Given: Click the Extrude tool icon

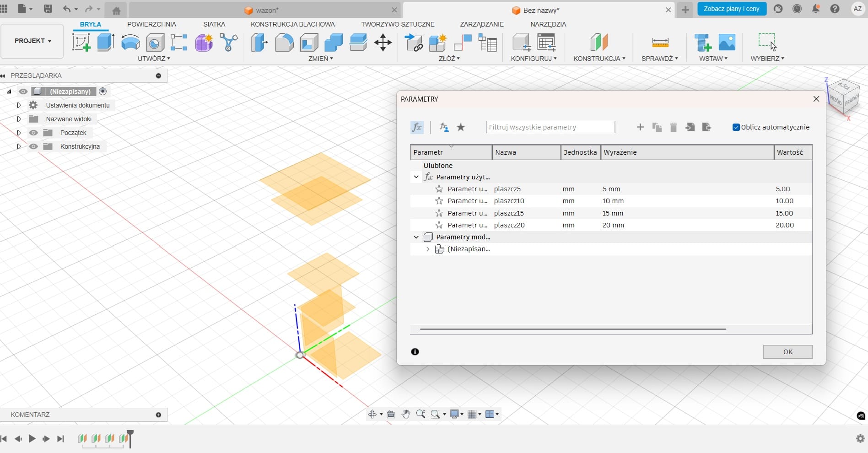Looking at the screenshot, I should click(106, 43).
